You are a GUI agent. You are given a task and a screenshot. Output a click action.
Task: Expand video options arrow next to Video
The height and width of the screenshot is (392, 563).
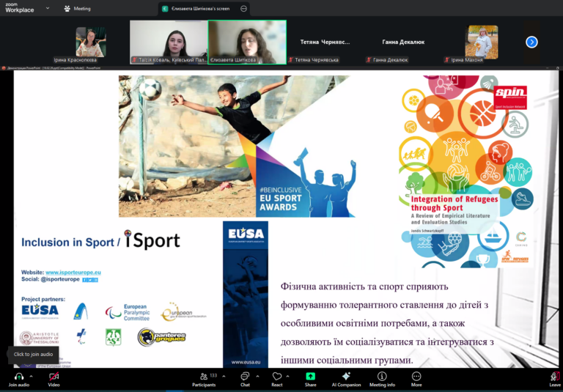pos(66,376)
